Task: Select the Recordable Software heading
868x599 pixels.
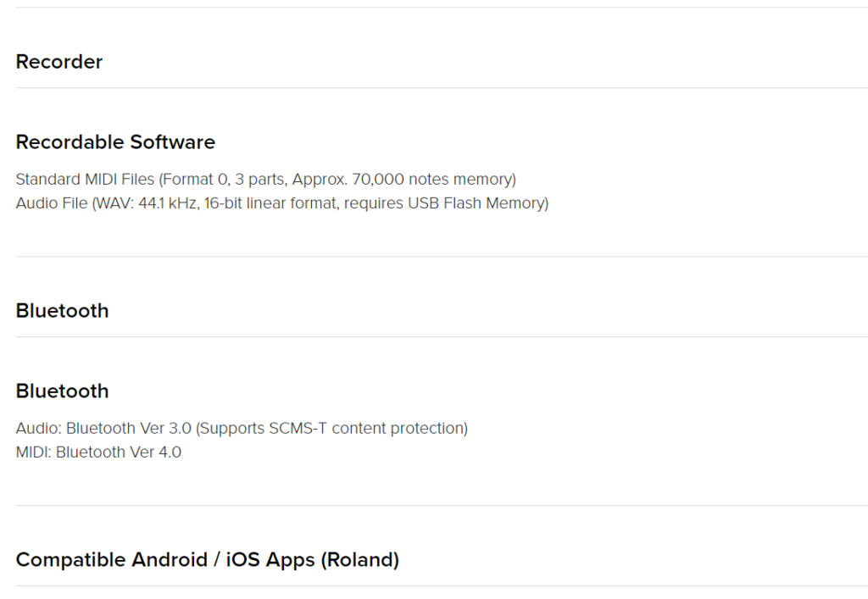Action: [115, 142]
